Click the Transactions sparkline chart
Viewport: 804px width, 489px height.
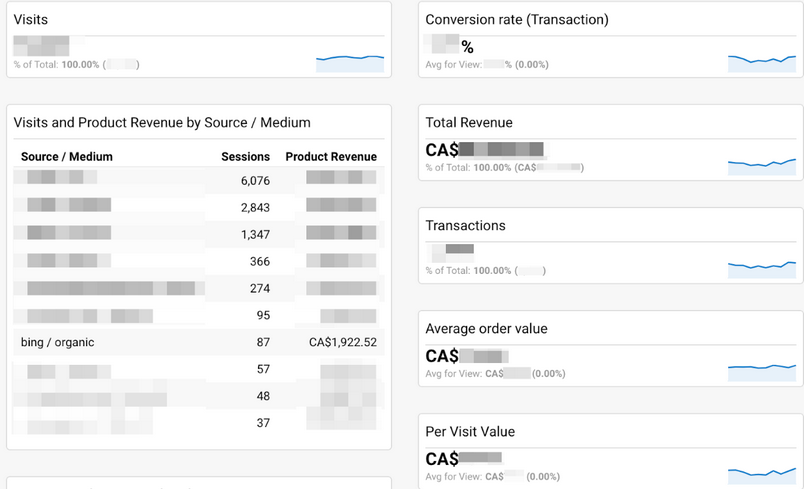762,268
